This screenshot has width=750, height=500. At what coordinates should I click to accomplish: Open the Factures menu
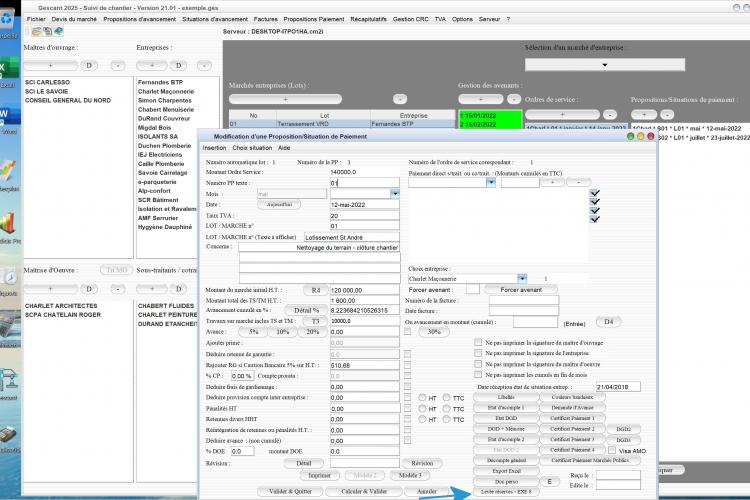pos(265,19)
